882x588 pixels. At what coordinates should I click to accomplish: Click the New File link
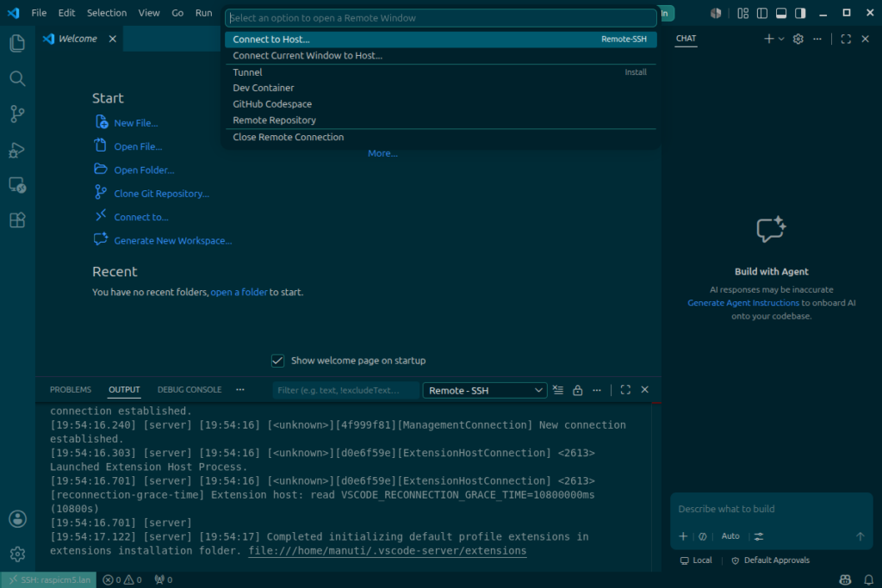pyautogui.click(x=135, y=123)
